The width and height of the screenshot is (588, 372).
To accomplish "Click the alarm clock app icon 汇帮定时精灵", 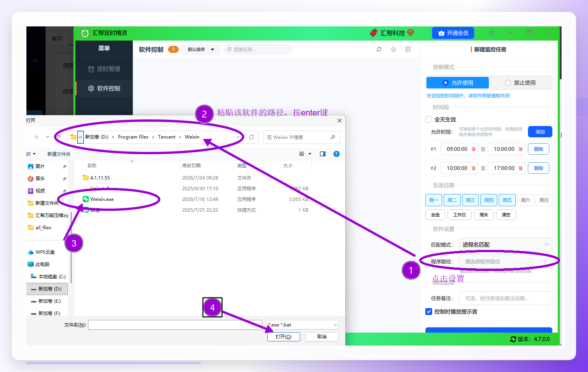I will pos(85,33).
